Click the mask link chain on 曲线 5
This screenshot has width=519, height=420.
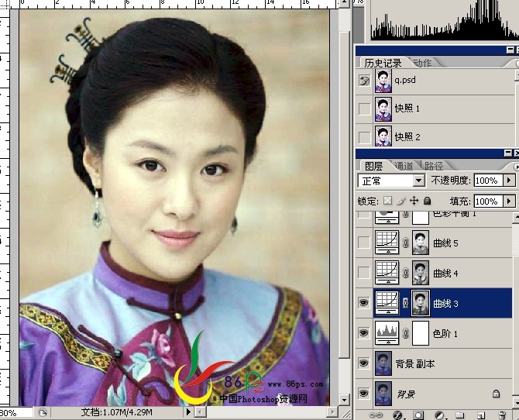point(405,243)
